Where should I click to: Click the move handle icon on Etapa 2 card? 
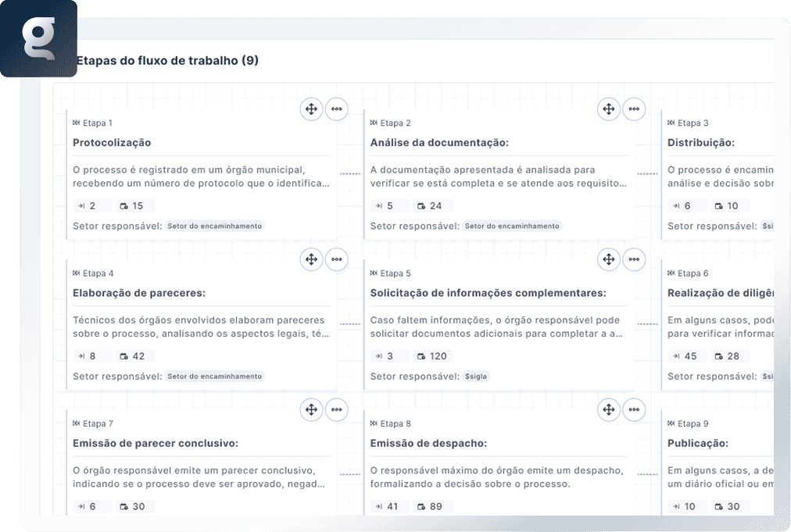609,109
